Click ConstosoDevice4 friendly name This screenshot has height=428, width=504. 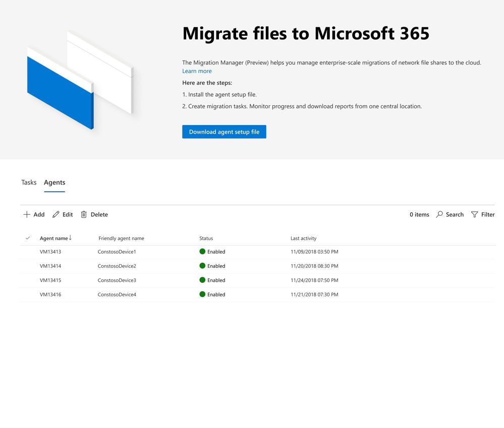tap(117, 294)
